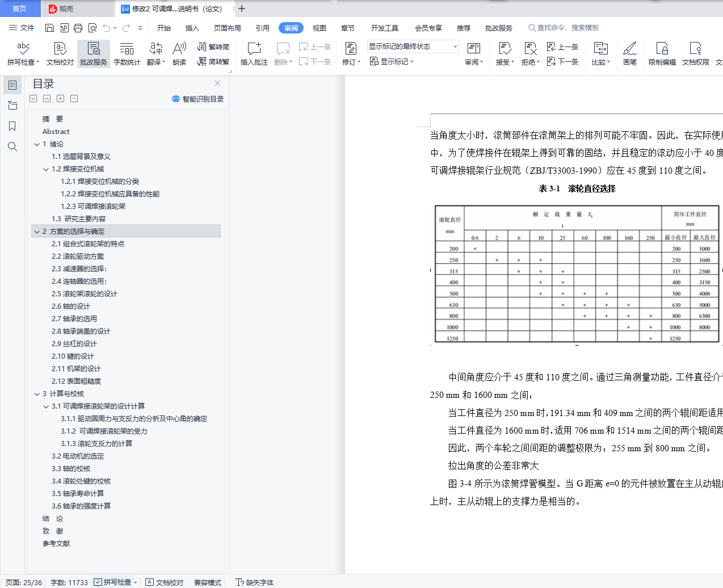Click the expand-all plus icon in 目录 panel
Image resolution: width=723 pixels, height=588 pixels.
click(60, 99)
